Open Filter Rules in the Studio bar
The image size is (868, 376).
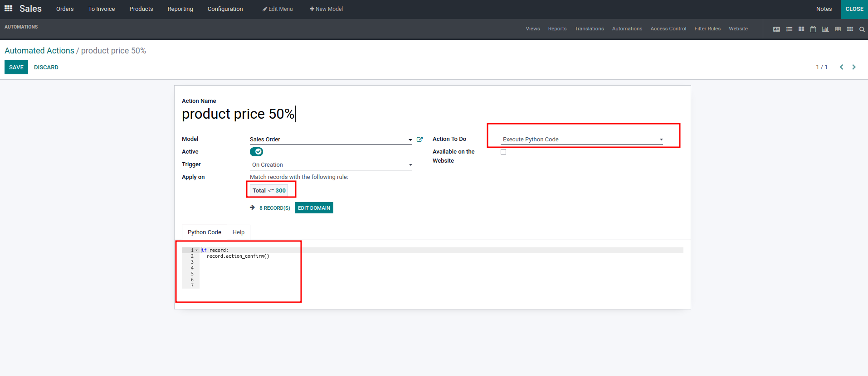pyautogui.click(x=707, y=29)
